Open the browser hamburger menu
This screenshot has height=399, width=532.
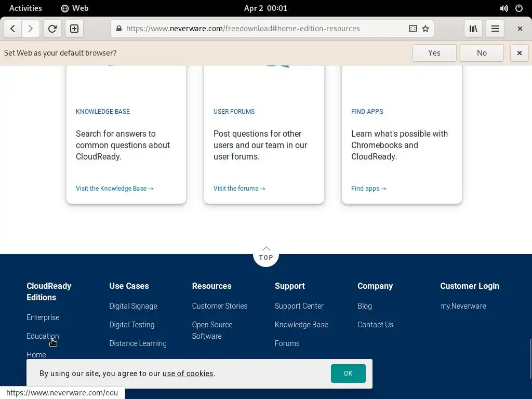click(495, 29)
